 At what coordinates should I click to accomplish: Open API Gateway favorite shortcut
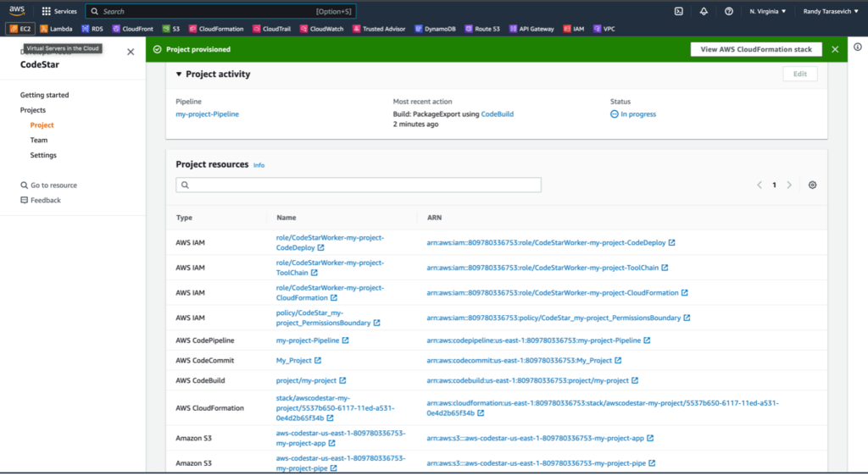(x=531, y=29)
